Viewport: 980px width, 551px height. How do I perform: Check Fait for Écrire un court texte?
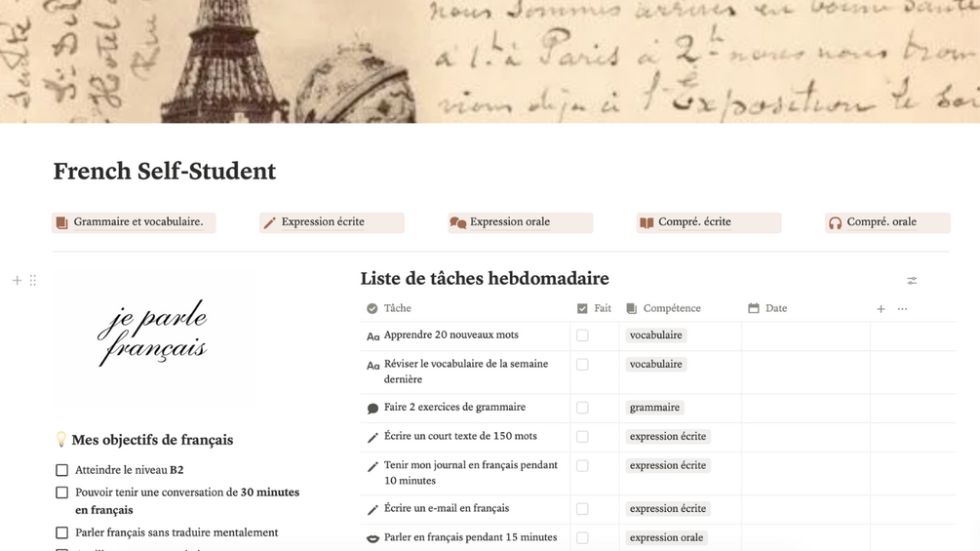click(582, 437)
